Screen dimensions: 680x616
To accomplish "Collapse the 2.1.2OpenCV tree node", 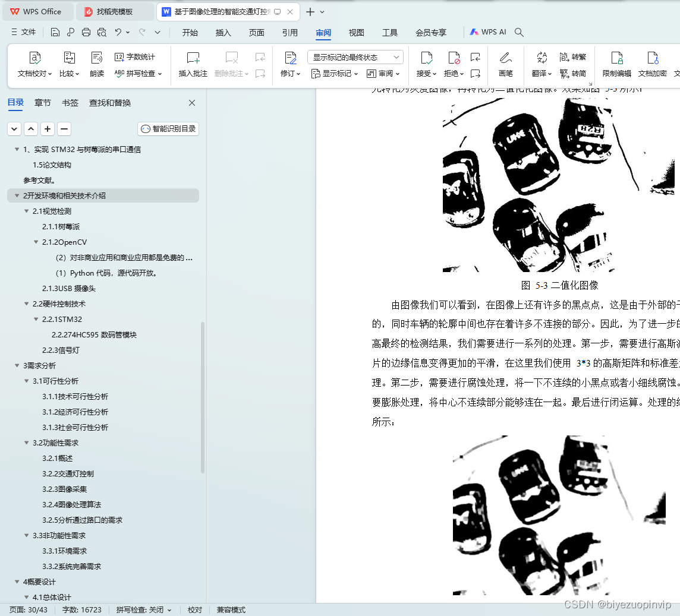I will 36,242.
